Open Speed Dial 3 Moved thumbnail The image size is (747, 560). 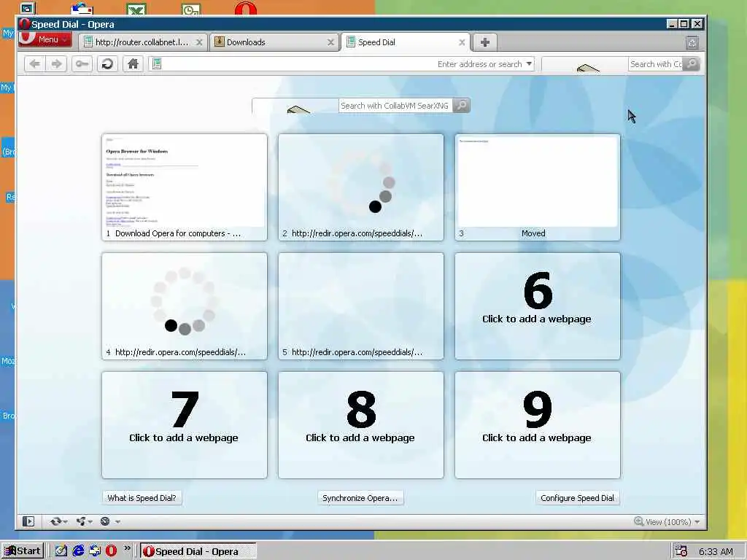point(538,187)
